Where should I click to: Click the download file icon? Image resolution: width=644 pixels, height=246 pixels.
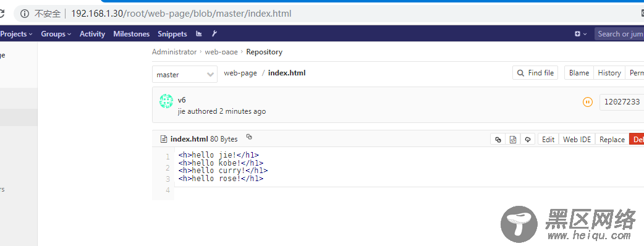tap(528, 139)
